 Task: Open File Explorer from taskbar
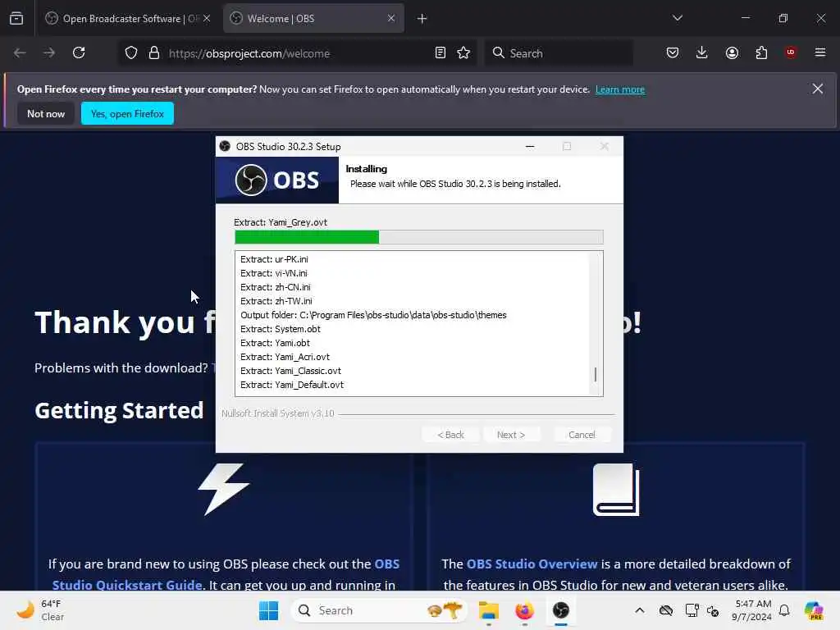coord(489,610)
